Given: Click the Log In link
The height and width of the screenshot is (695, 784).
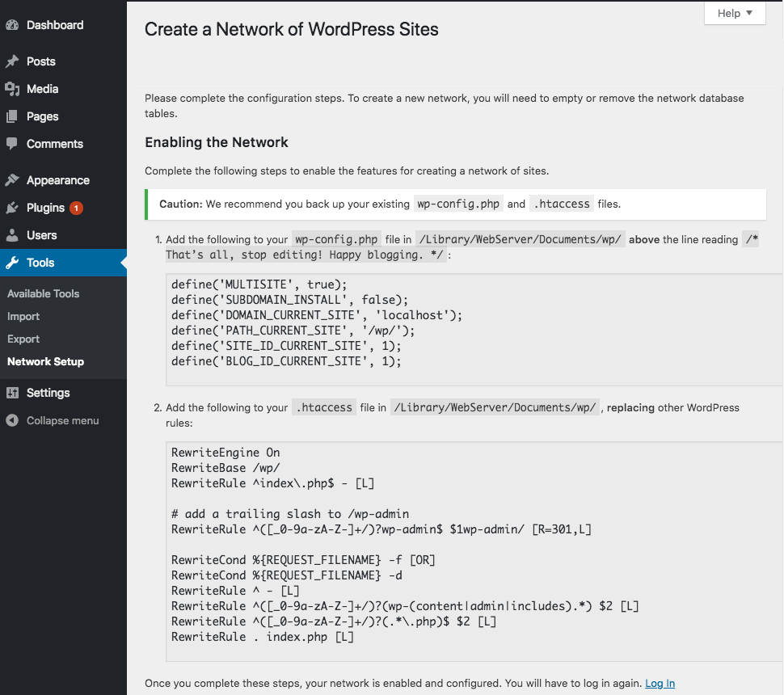Looking at the screenshot, I should (660, 683).
